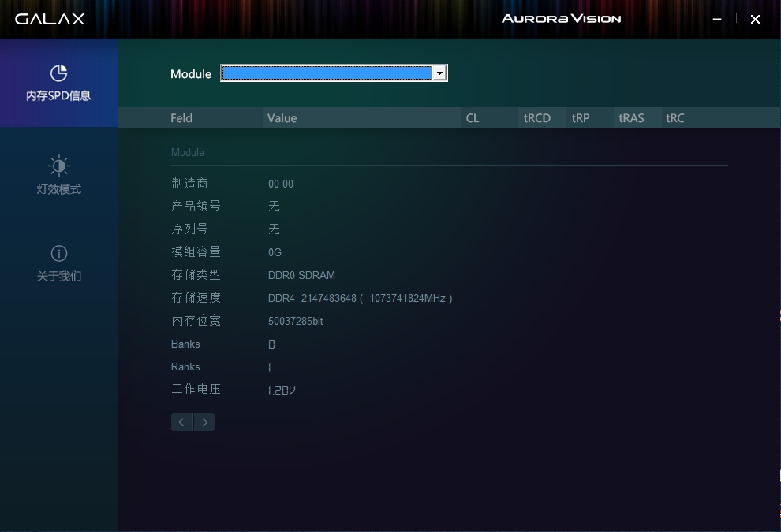Click the tRC column header
This screenshot has height=532, width=781.
pyautogui.click(x=675, y=118)
